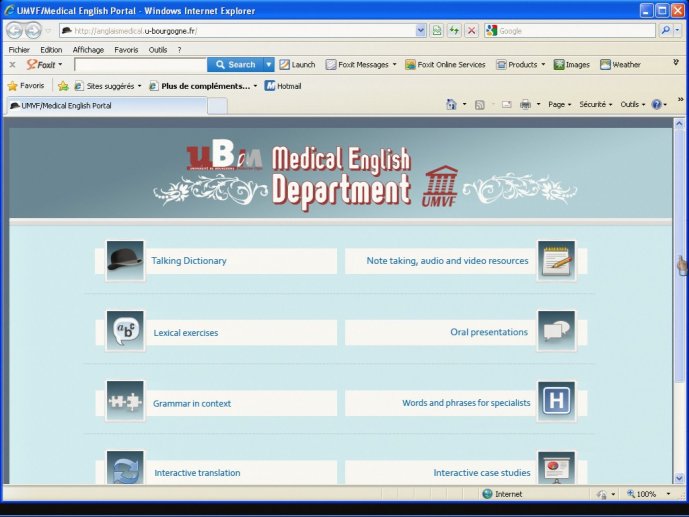Open the ? help menu
The height and width of the screenshot is (517, 689).
pyautogui.click(x=179, y=50)
